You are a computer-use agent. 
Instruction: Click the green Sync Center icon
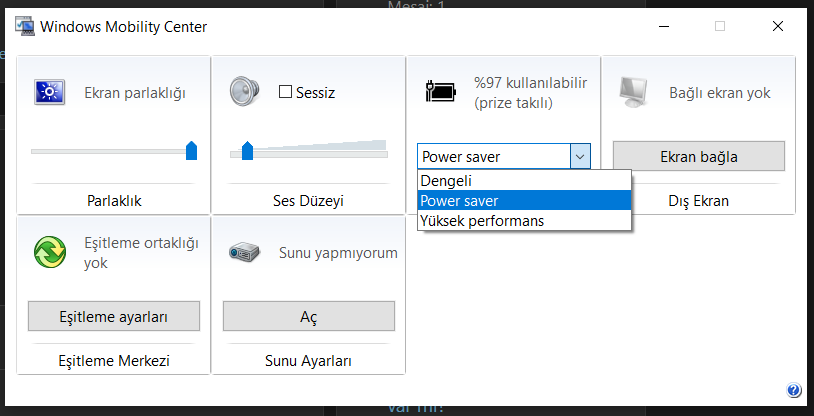tap(48, 250)
